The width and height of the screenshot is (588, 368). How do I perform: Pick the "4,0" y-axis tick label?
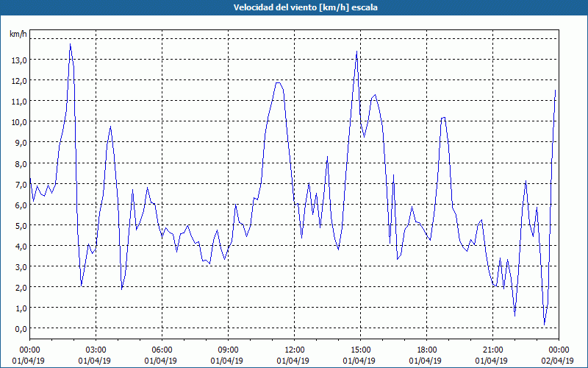pos(20,246)
